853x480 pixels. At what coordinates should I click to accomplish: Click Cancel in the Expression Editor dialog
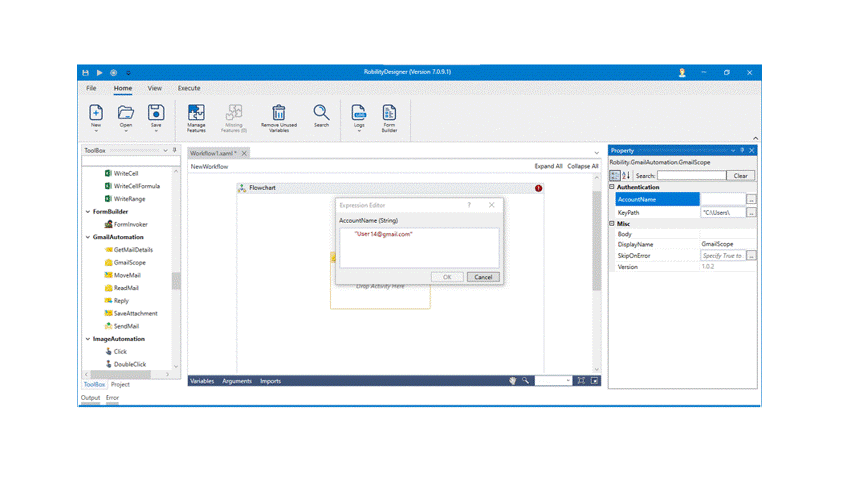coord(483,277)
